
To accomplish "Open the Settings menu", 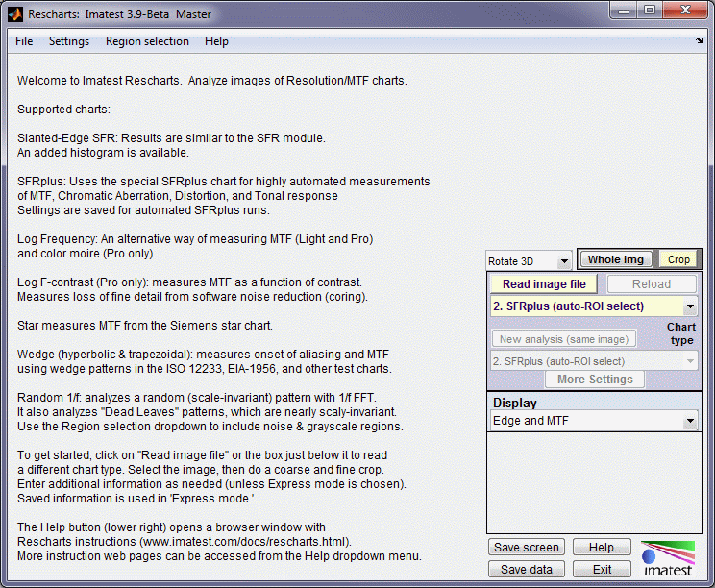I will coord(69,41).
